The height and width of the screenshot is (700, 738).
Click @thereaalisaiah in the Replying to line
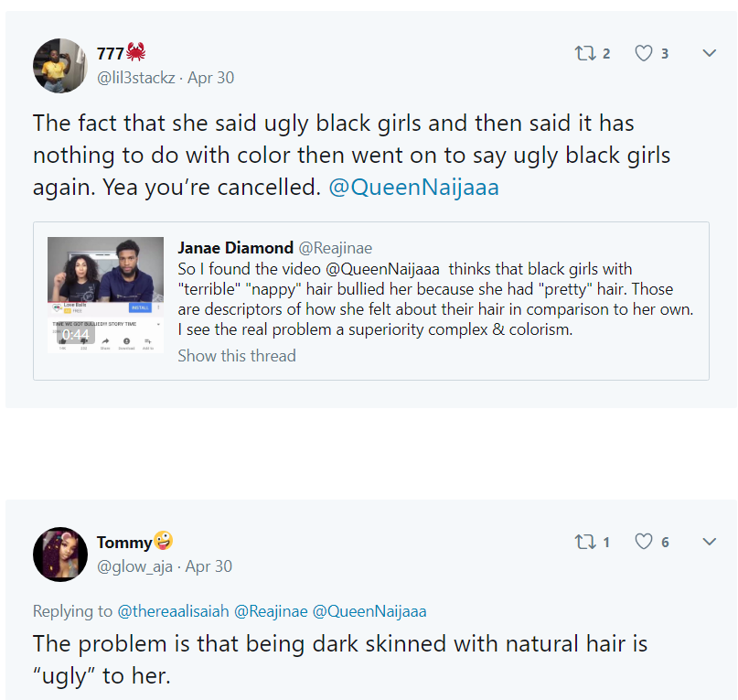click(173, 611)
